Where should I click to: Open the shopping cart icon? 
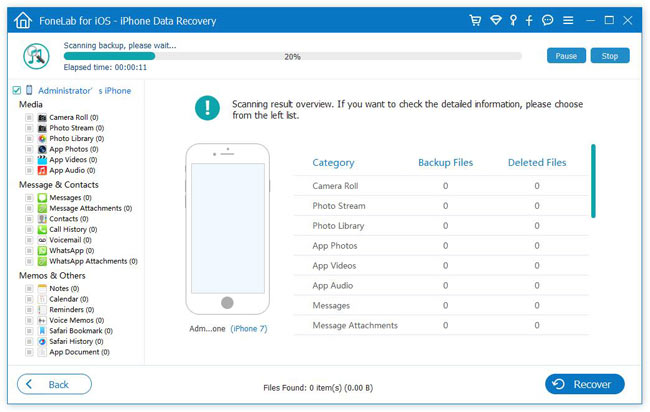[x=475, y=20]
